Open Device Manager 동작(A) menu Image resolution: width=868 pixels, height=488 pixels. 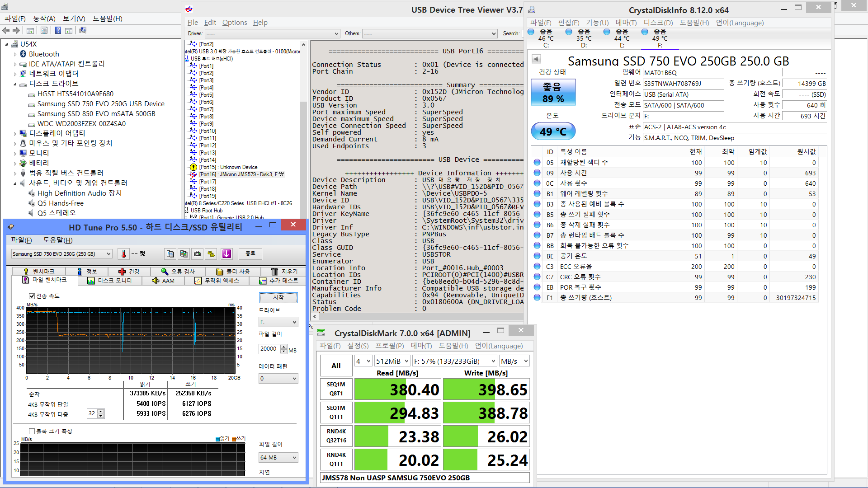point(44,19)
